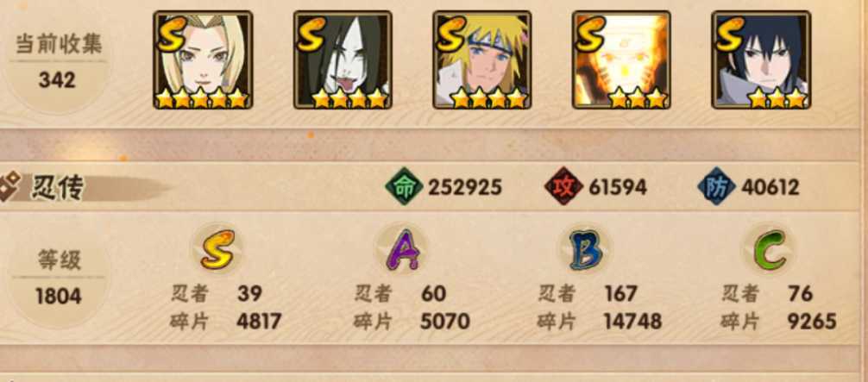Click the green 命 health diamond icon
The image size is (868, 382).
point(405,186)
